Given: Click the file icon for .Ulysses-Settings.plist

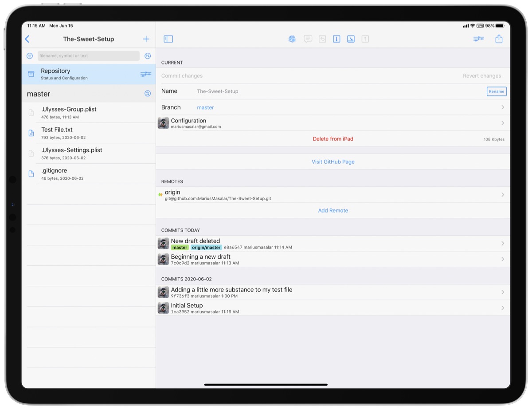Looking at the screenshot, I should pos(31,154).
